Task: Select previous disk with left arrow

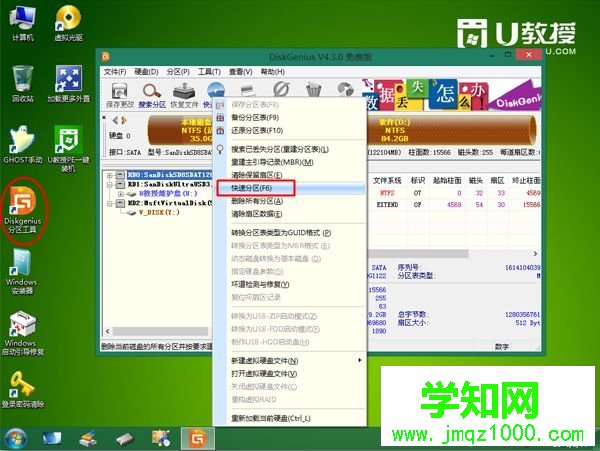Action: (116, 120)
